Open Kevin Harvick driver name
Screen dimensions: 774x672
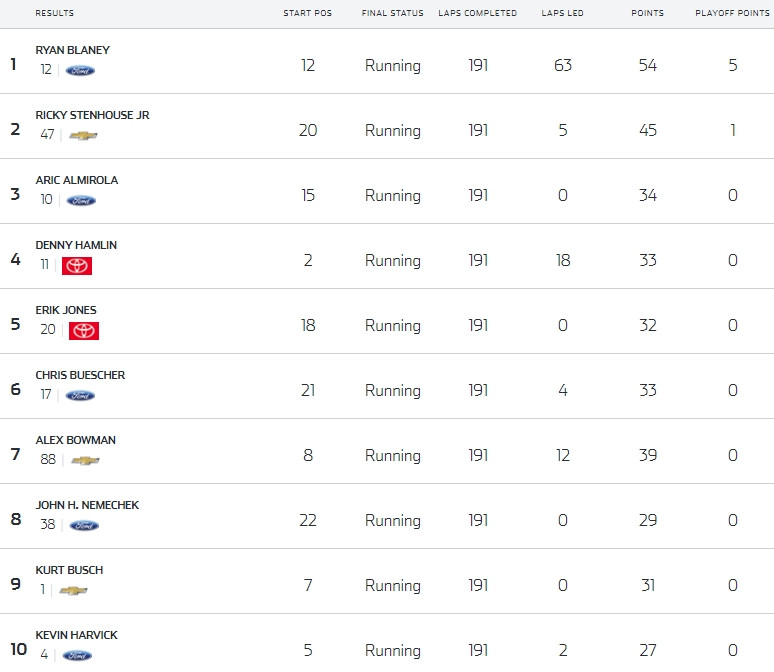pos(77,635)
